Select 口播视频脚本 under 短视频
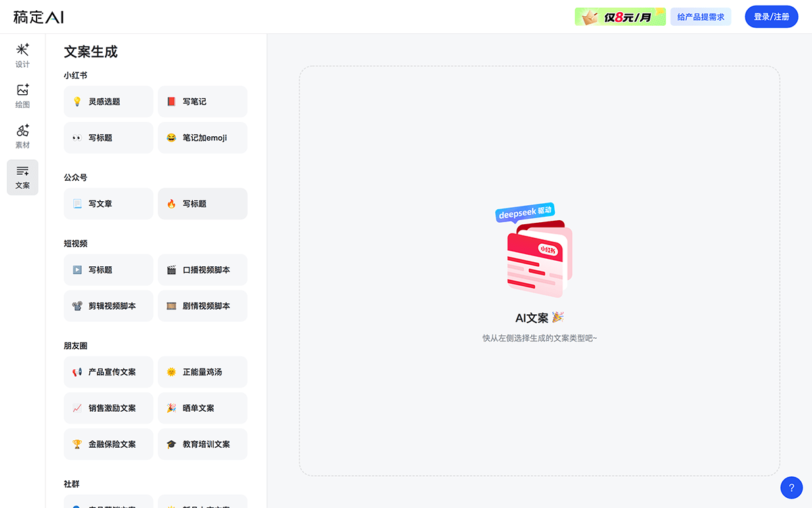The image size is (812, 508). point(202,270)
